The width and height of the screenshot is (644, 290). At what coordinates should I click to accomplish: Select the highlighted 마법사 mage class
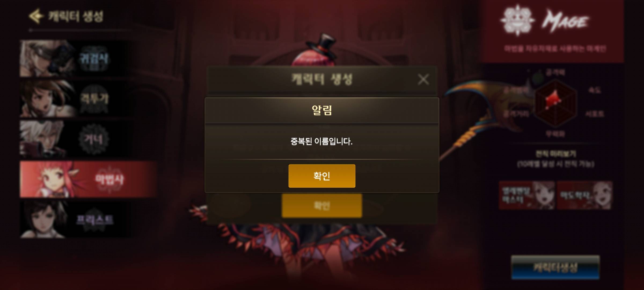88,179
